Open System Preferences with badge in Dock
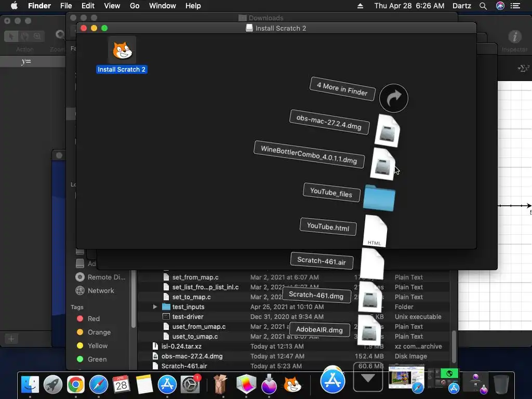This screenshot has width=532, height=399. click(190, 385)
